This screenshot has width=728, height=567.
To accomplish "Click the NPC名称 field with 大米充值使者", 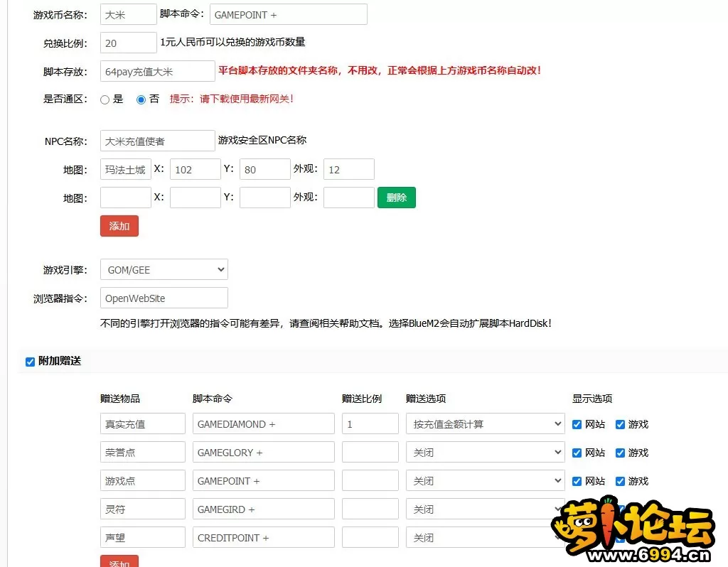I will click(x=157, y=141).
